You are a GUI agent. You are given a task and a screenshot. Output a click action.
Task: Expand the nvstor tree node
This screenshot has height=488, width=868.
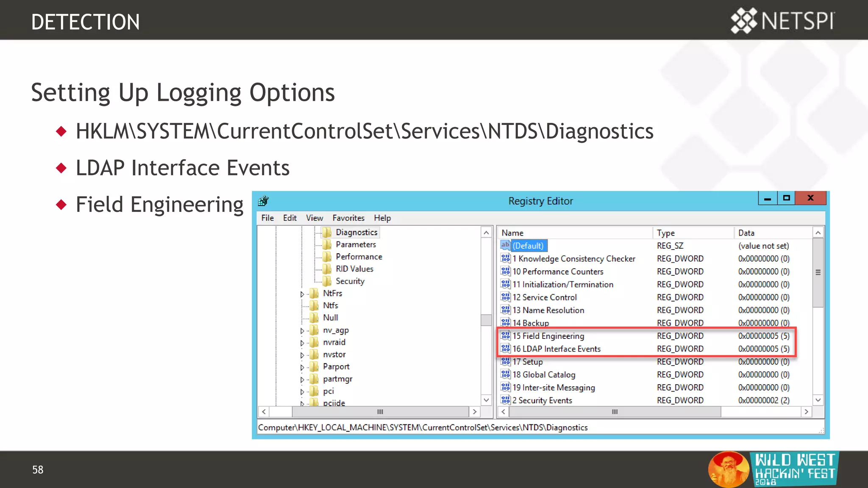pos(302,355)
